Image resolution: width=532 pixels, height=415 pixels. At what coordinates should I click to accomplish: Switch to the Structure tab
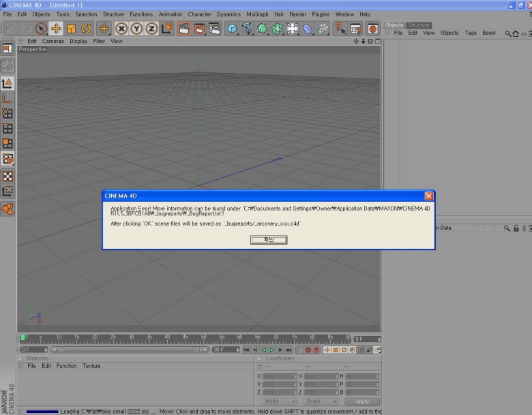[418, 25]
